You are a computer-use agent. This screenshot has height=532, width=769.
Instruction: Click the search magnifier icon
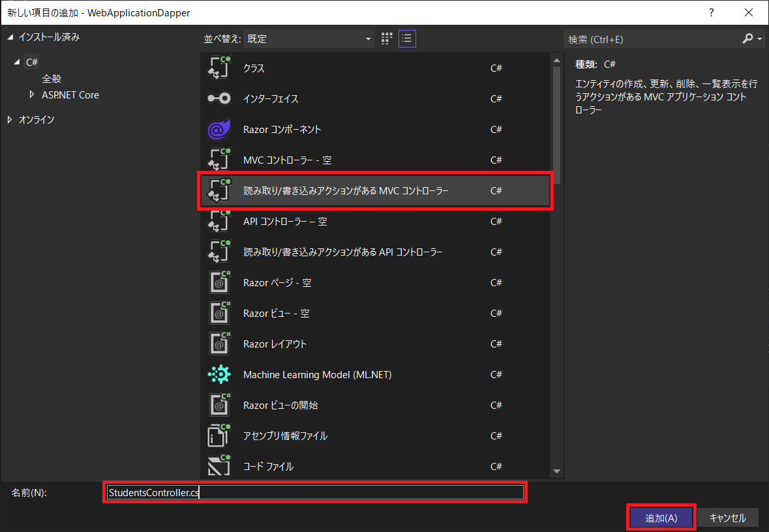tap(747, 39)
